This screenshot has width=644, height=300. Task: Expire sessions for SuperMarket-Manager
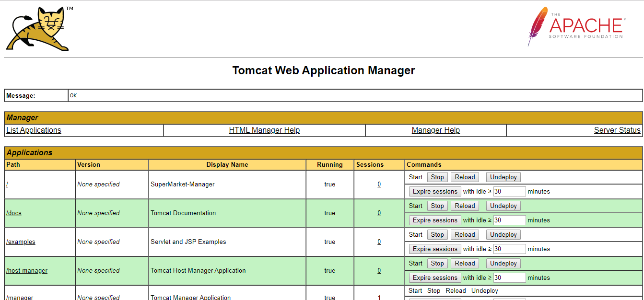pyautogui.click(x=435, y=192)
